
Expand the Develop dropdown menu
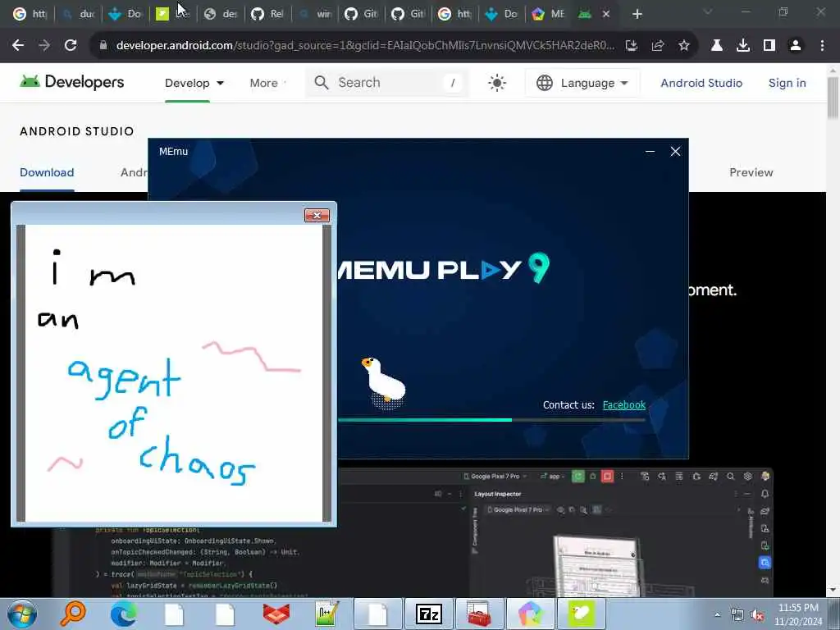[x=194, y=83]
